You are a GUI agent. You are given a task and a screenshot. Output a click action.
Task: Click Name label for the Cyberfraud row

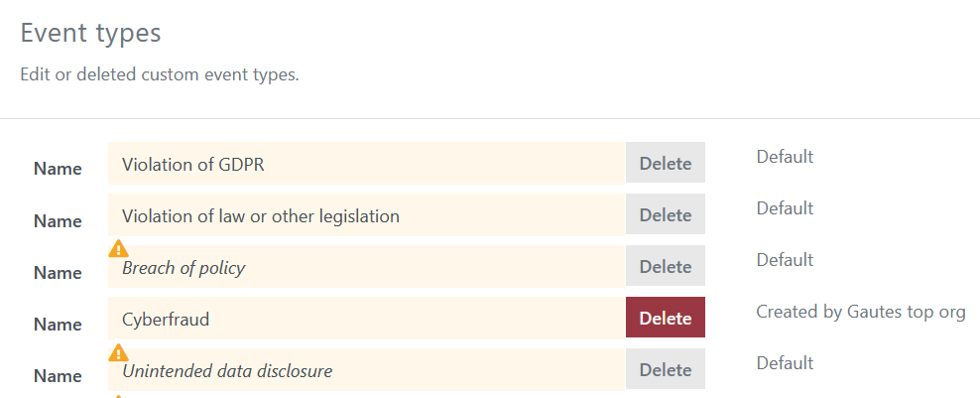[58, 325]
